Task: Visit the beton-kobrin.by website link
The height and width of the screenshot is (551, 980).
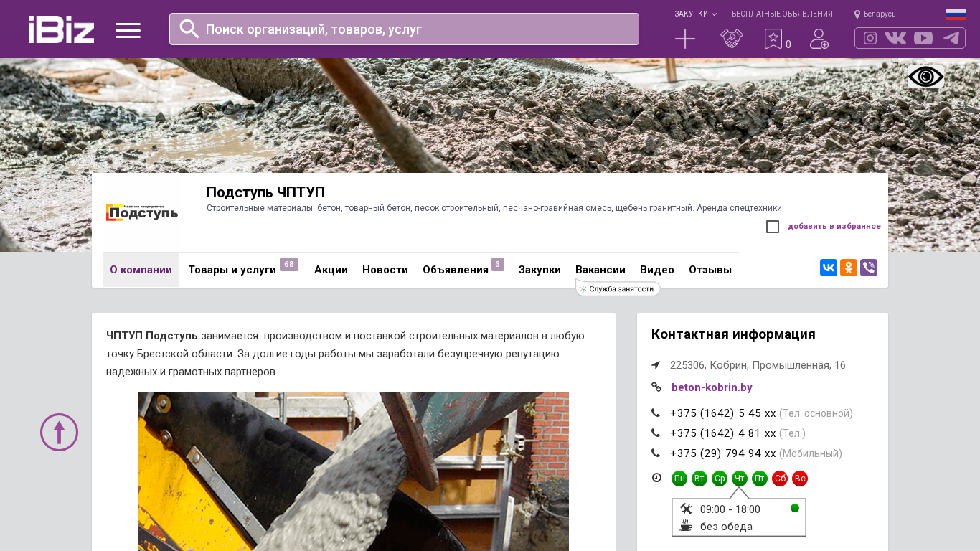Action: [712, 387]
